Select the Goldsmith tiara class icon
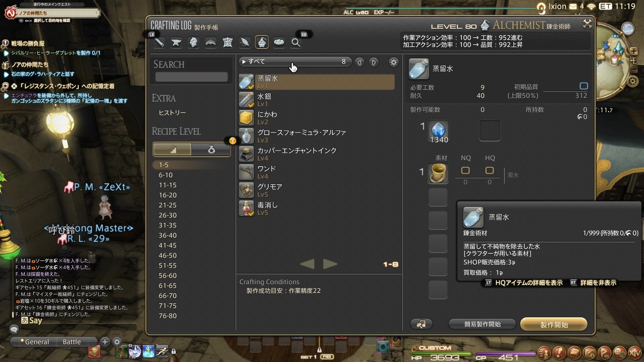The image size is (644, 362). 211,43
